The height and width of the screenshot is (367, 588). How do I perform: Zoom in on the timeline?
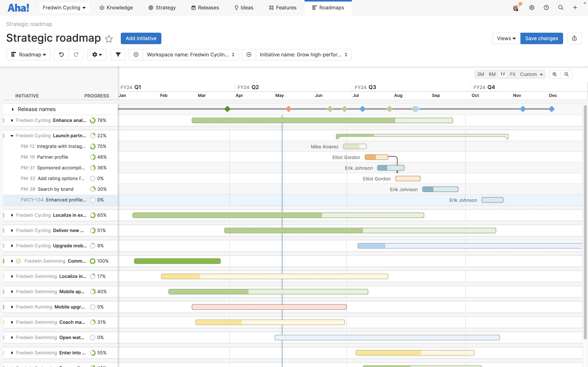(x=555, y=74)
